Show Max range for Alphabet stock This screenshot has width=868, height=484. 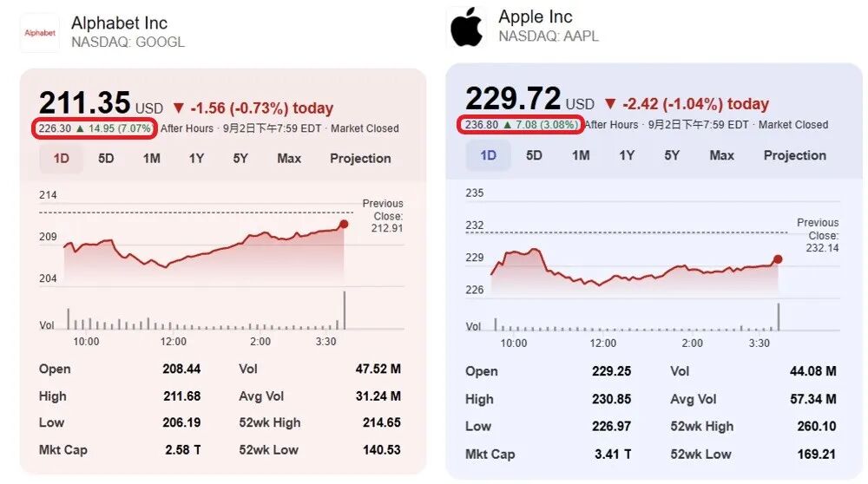click(289, 159)
